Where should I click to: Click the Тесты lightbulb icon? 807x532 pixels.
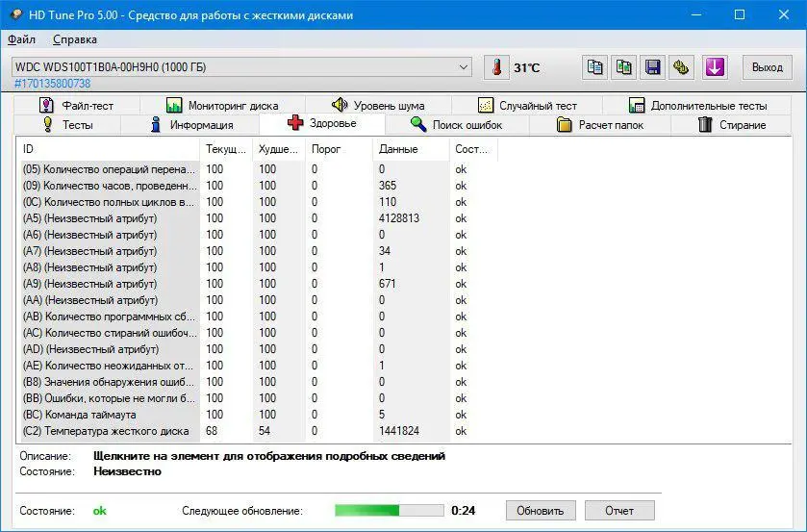(48, 125)
